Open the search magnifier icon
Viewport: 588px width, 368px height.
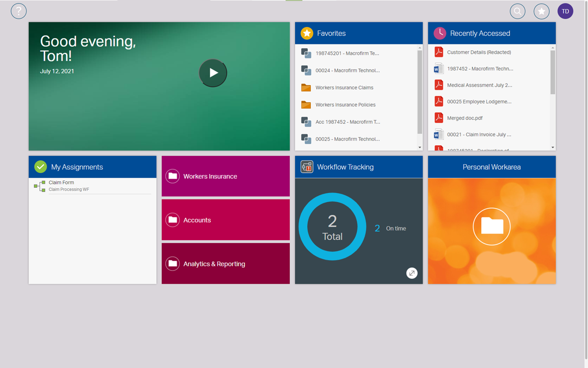point(517,11)
